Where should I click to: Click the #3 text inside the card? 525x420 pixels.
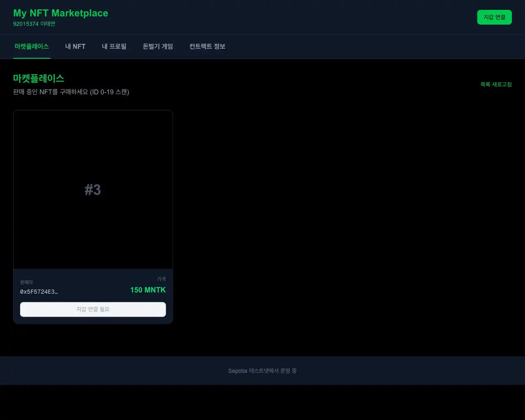93,189
